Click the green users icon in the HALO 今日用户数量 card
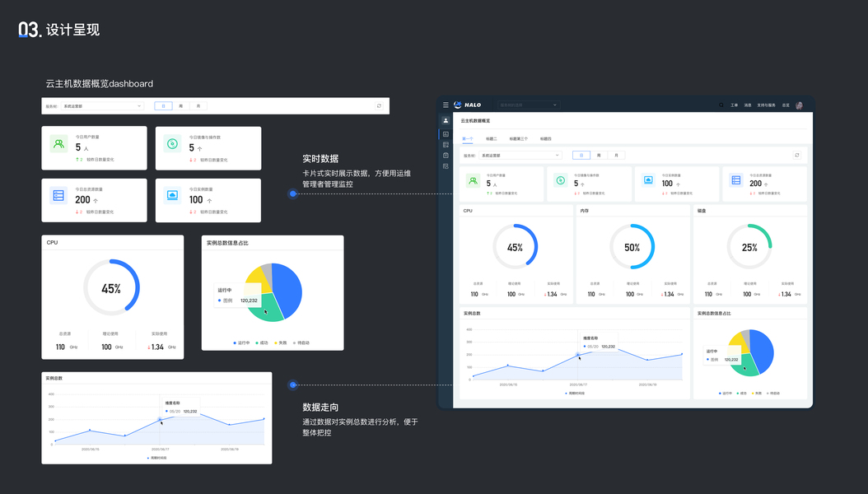 [473, 180]
